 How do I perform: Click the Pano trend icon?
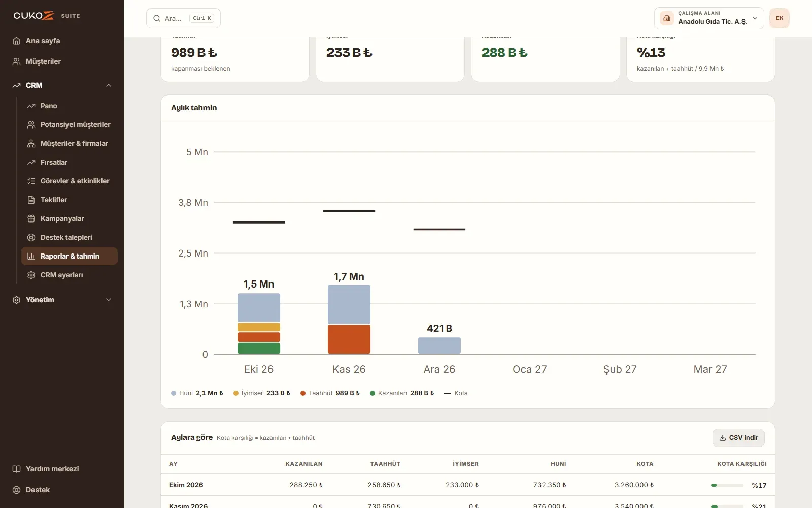(31, 106)
